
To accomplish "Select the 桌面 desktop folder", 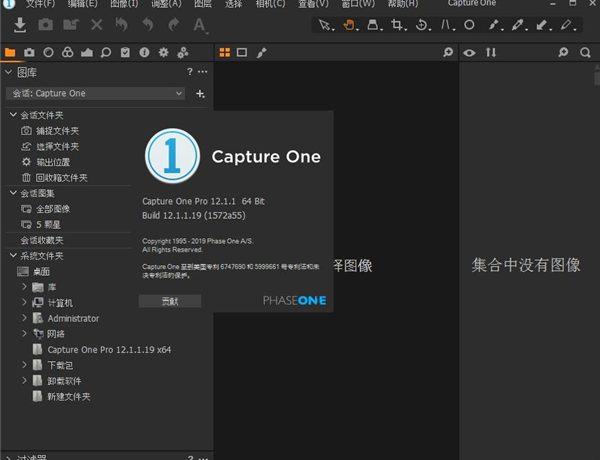I will (x=41, y=272).
